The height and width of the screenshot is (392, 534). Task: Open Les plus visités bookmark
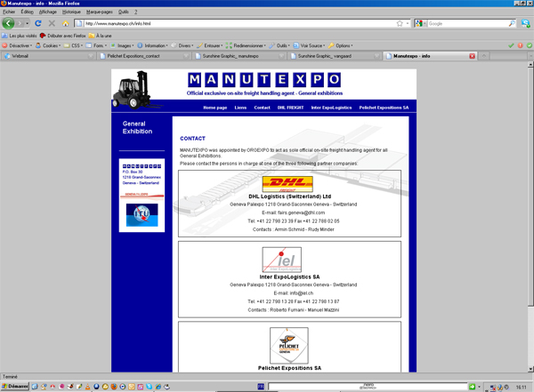pyautogui.click(x=20, y=36)
